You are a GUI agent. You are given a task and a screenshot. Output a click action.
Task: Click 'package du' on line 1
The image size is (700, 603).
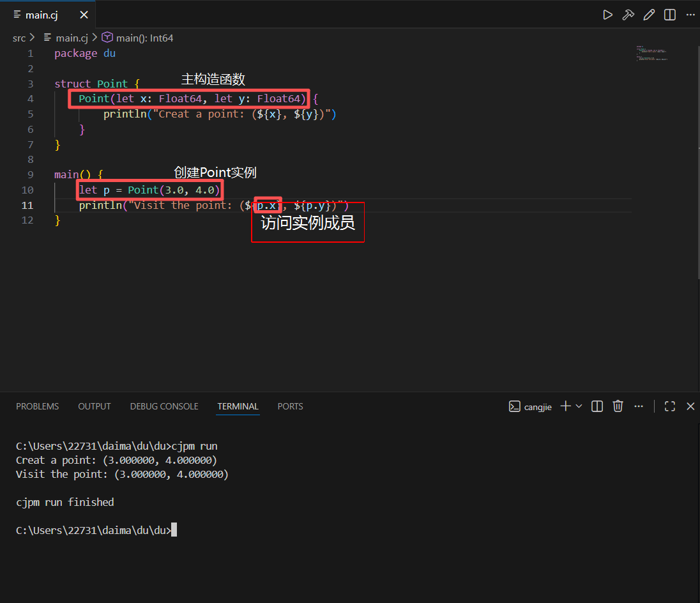pyautogui.click(x=85, y=54)
